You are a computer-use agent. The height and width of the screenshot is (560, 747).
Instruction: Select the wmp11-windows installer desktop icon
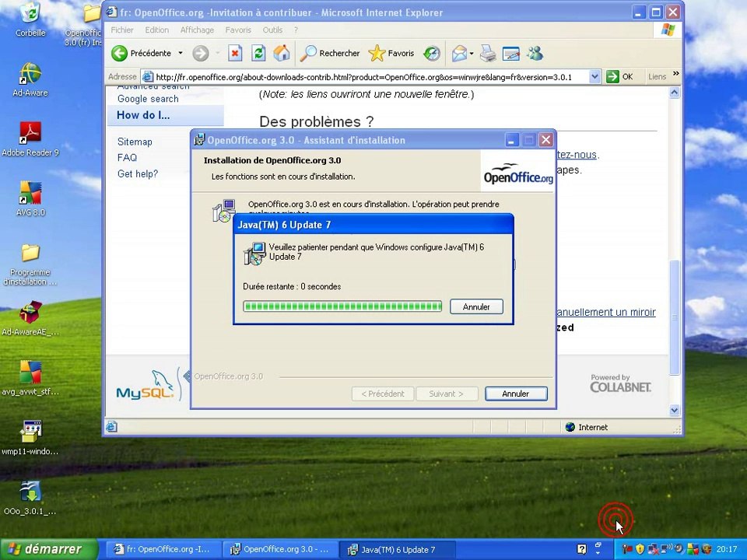(30, 438)
